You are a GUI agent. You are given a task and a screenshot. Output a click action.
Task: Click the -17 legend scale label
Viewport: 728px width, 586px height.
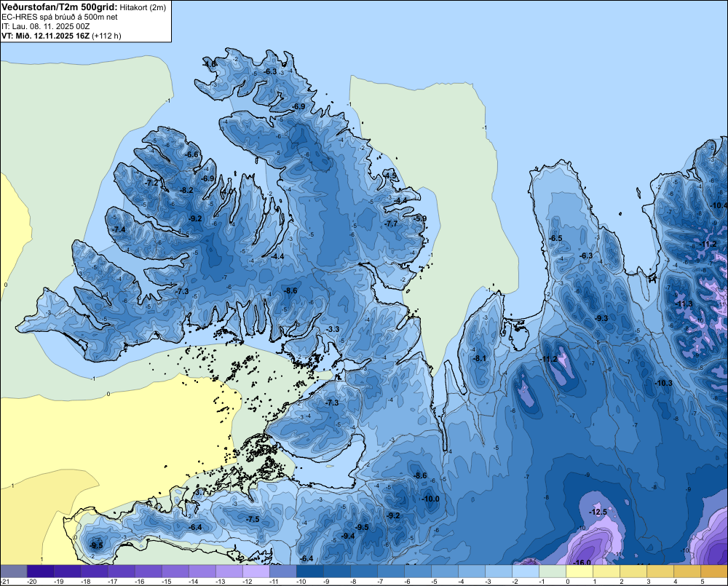[x=113, y=582]
